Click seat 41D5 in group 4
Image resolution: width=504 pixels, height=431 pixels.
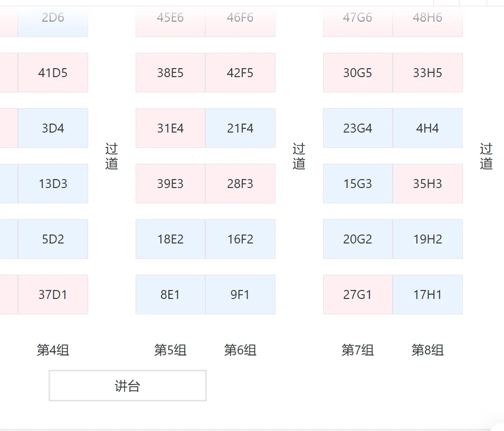click(x=53, y=73)
